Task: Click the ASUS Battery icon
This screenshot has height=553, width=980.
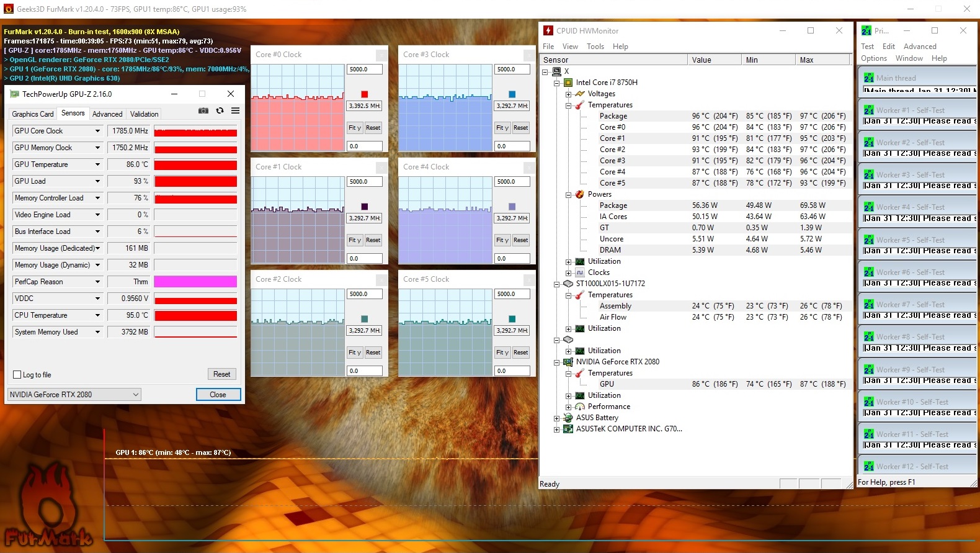Action: click(x=568, y=418)
